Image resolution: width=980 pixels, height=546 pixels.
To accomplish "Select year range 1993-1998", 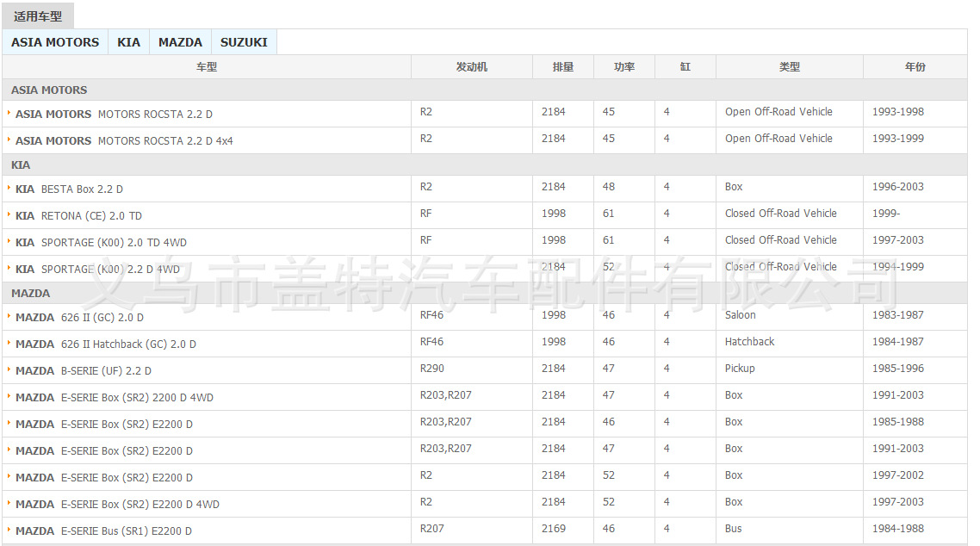I will click(898, 112).
